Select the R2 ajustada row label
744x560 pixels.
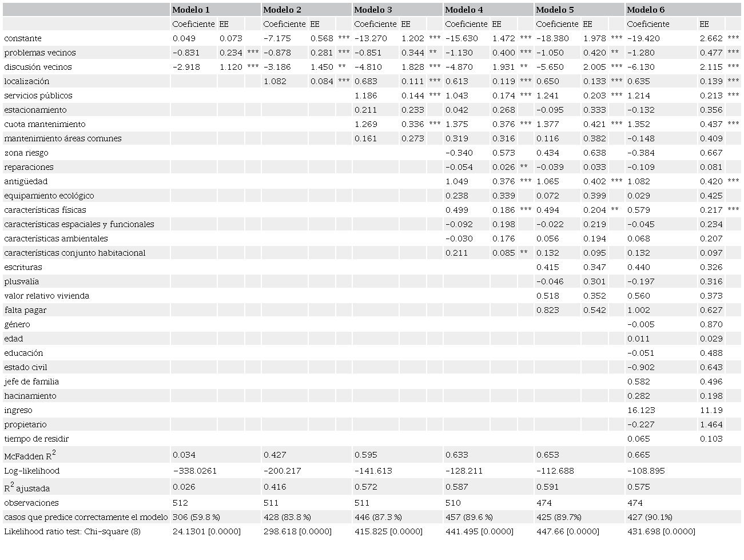(x=27, y=487)
